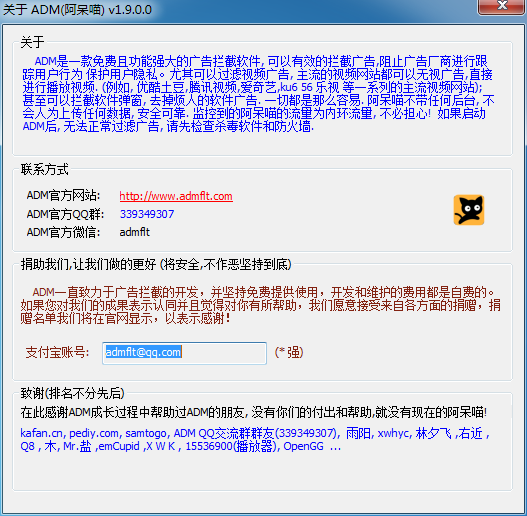Click the black cat ADM logo icon
This screenshot has height=516, width=527.
click(x=469, y=210)
